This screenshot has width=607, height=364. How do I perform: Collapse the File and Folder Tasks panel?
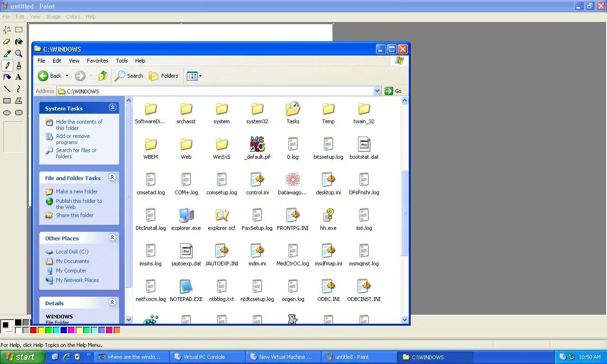click(x=112, y=177)
